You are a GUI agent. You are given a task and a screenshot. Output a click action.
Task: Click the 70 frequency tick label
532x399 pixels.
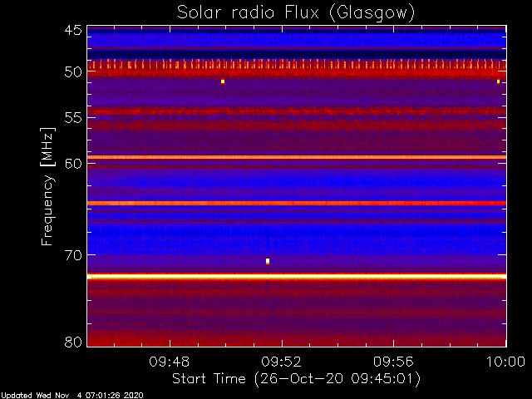[x=73, y=255]
